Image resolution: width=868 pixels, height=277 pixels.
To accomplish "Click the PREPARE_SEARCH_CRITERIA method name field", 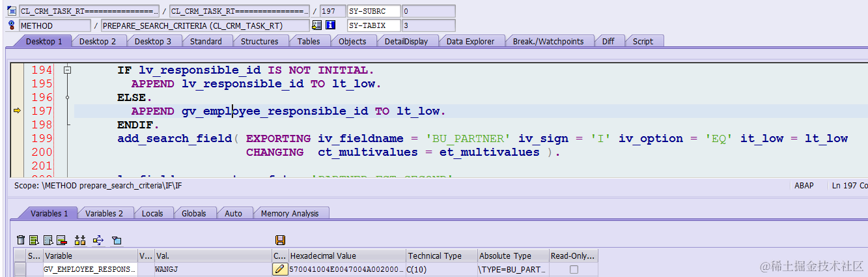I will [x=205, y=25].
